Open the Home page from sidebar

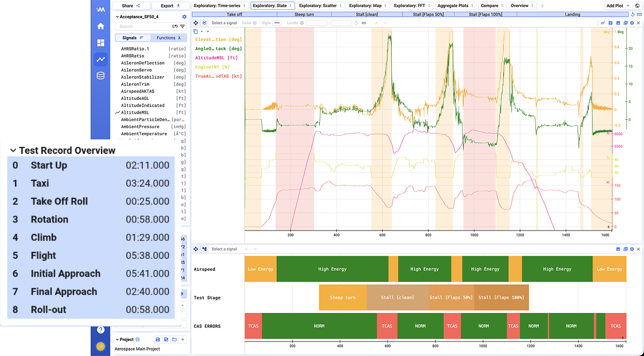click(x=100, y=26)
